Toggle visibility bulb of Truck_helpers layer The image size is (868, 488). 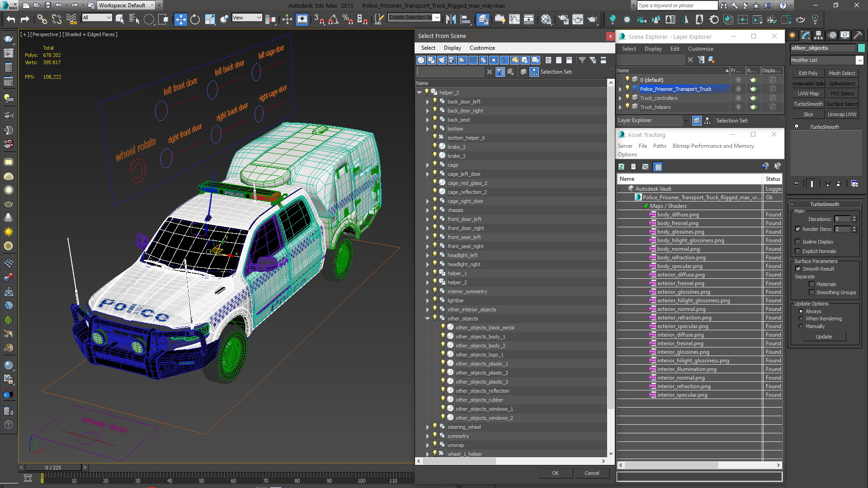pyautogui.click(x=627, y=107)
